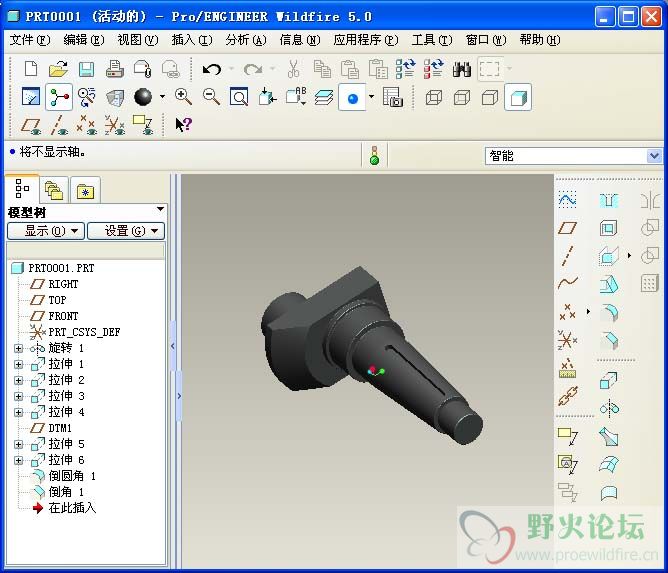Create a datum curve from right toolbar
The image size is (668, 573).
567,283
